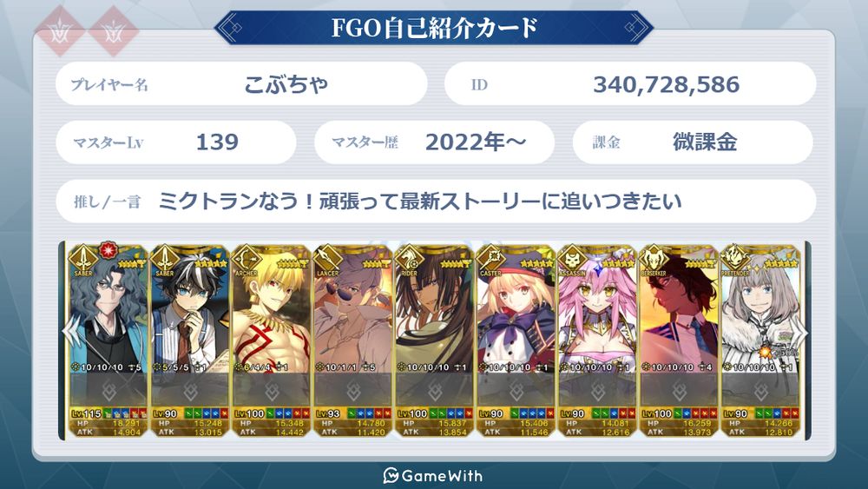The width and height of the screenshot is (868, 489).
Task: Open the 微課金 spending field
Action: click(693, 142)
